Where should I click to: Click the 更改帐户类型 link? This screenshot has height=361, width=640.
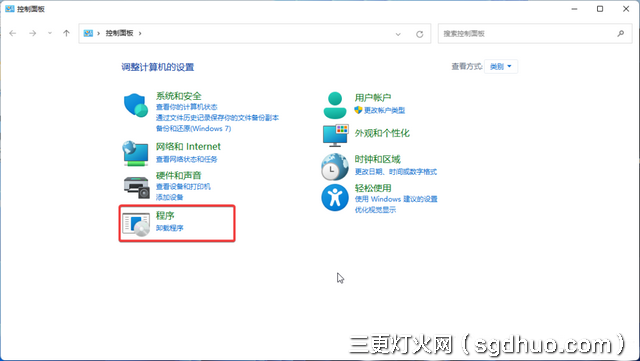coord(384,110)
